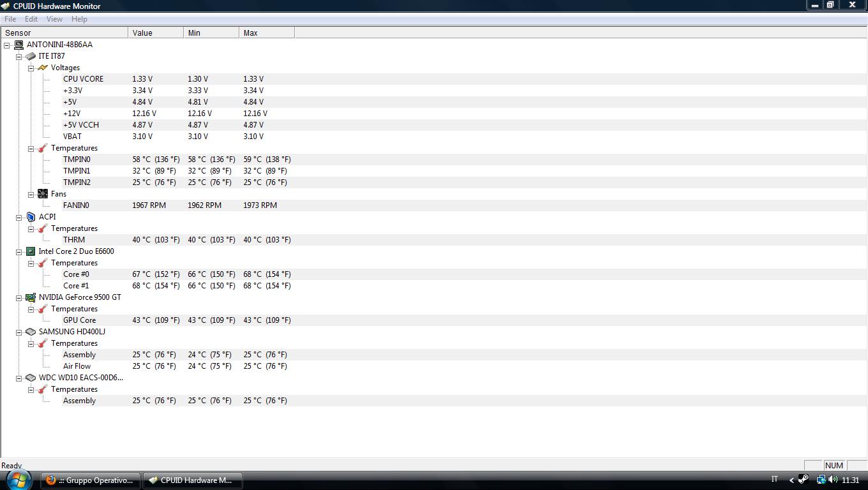Open the Help menu

click(x=79, y=19)
